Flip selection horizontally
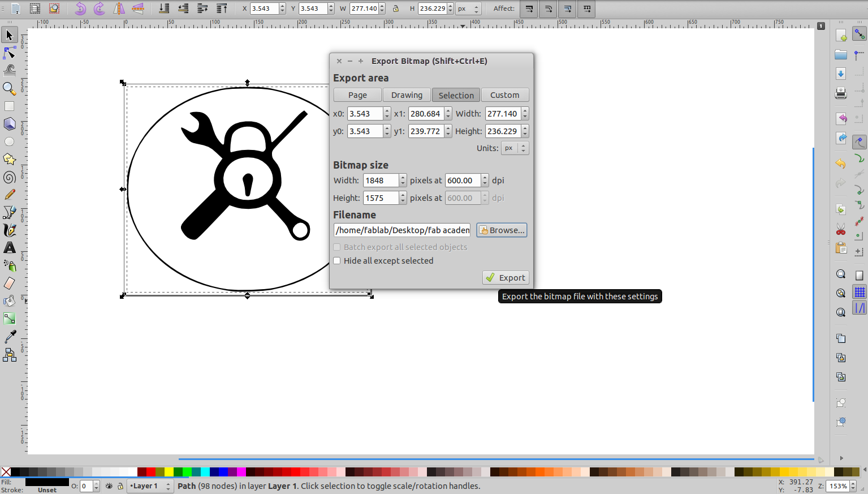The width and height of the screenshot is (868, 494). click(x=119, y=8)
